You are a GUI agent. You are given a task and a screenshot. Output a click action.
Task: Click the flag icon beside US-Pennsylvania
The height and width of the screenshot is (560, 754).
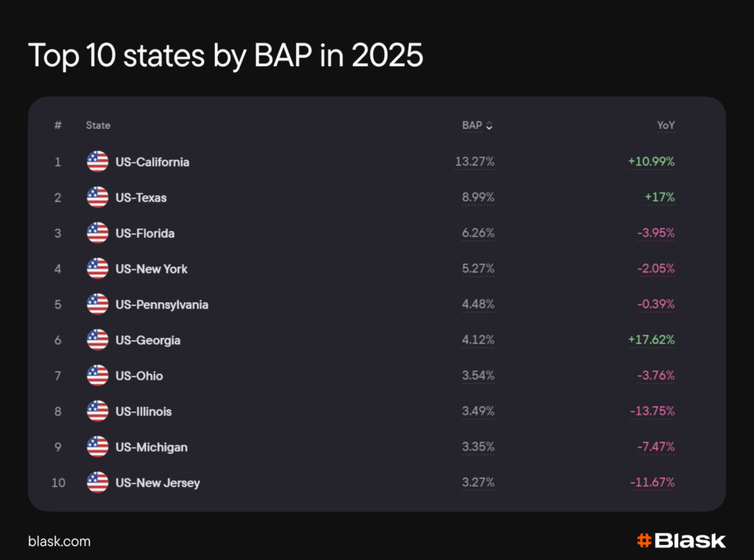pos(97,305)
